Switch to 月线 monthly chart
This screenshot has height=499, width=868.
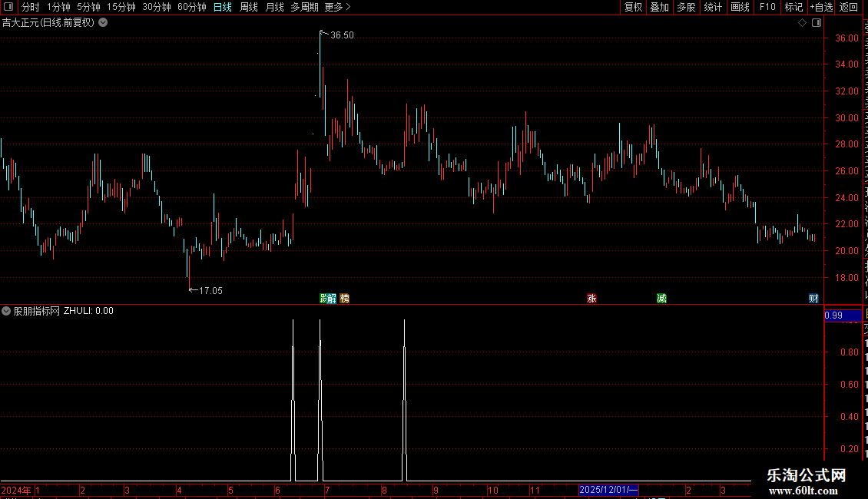(274, 7)
